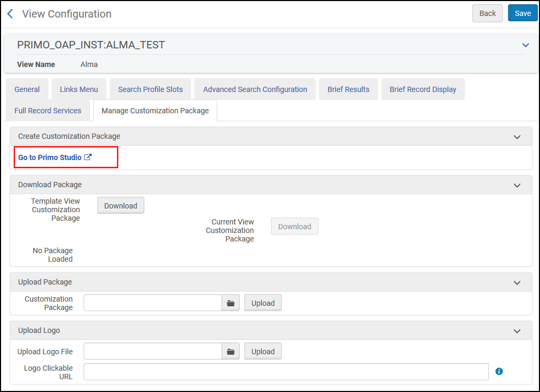
Task: Select the Advanced Search Configuration tab
Action: (255, 89)
